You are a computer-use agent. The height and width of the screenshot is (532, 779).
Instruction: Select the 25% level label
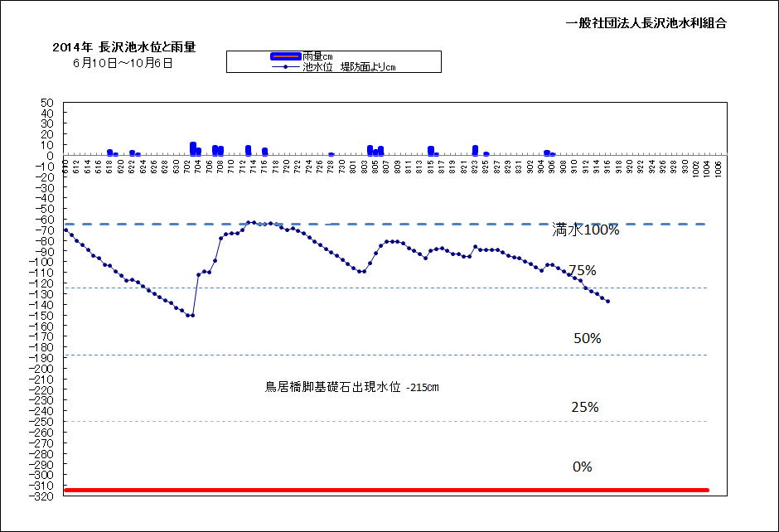(x=584, y=407)
